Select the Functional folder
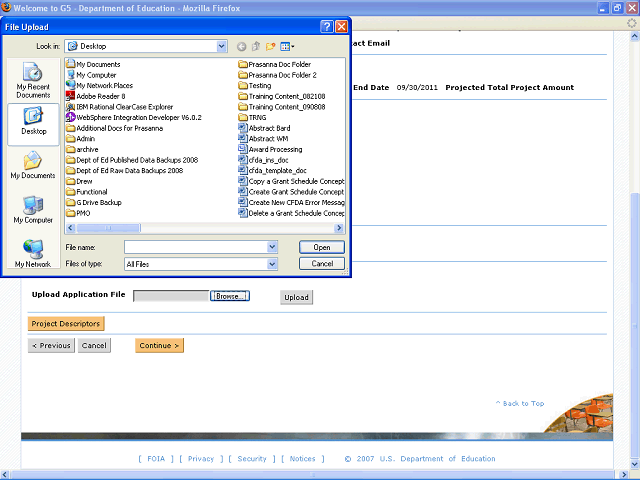The image size is (640, 480). tap(87, 192)
